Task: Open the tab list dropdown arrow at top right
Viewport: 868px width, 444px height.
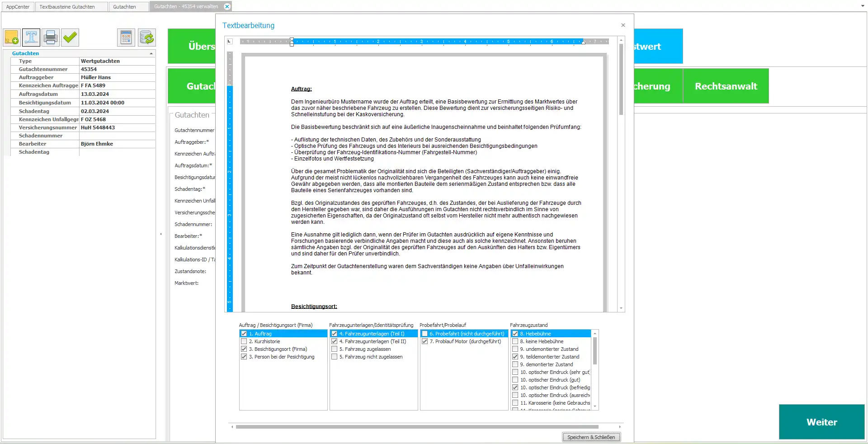Action: click(x=863, y=6)
